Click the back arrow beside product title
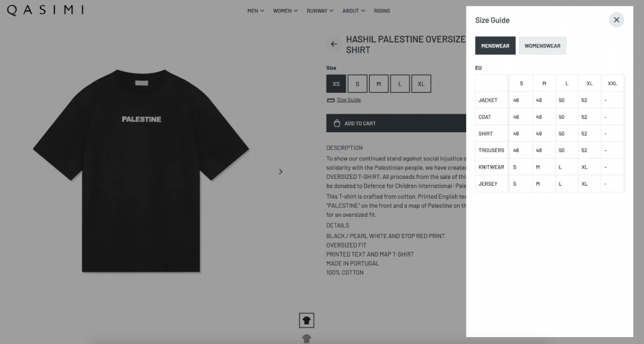 [x=334, y=44]
